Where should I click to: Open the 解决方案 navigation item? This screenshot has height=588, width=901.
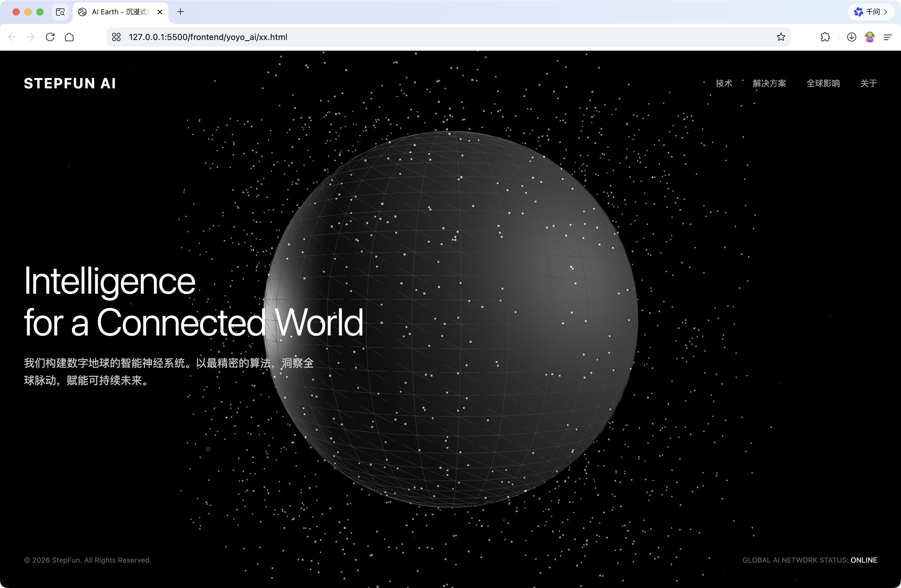click(769, 83)
